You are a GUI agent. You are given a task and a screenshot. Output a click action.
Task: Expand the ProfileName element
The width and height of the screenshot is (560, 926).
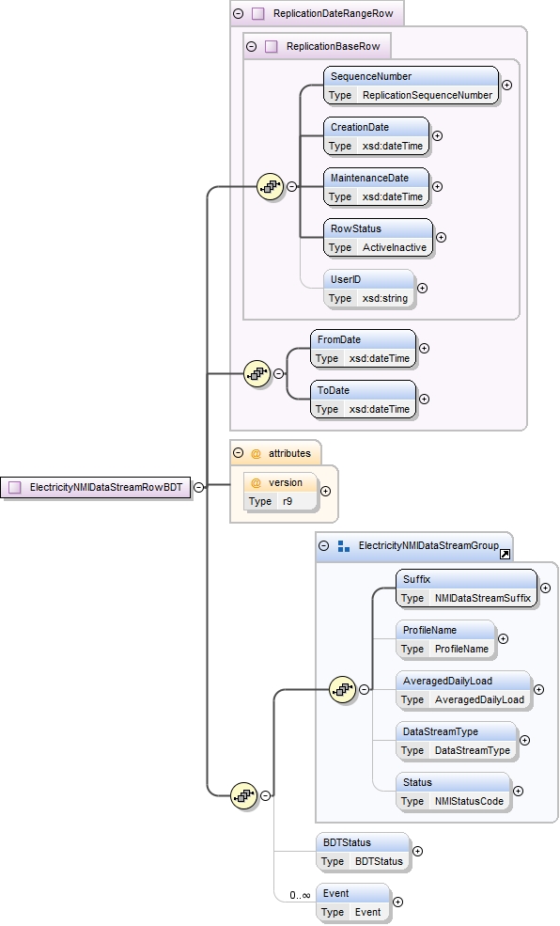coord(503,639)
